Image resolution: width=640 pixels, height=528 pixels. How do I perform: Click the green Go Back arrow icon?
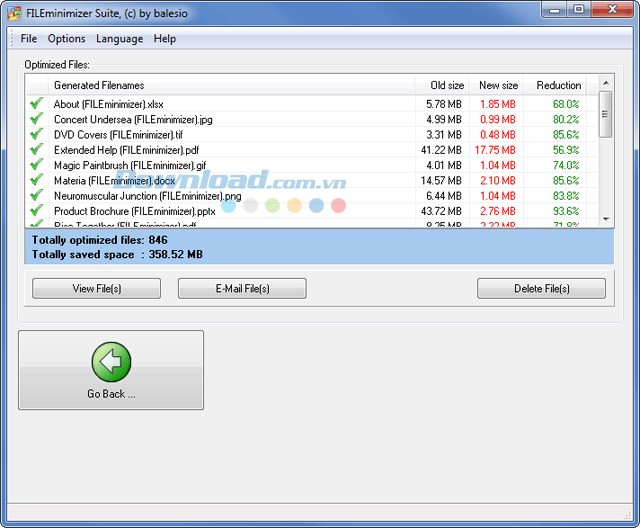tap(111, 362)
